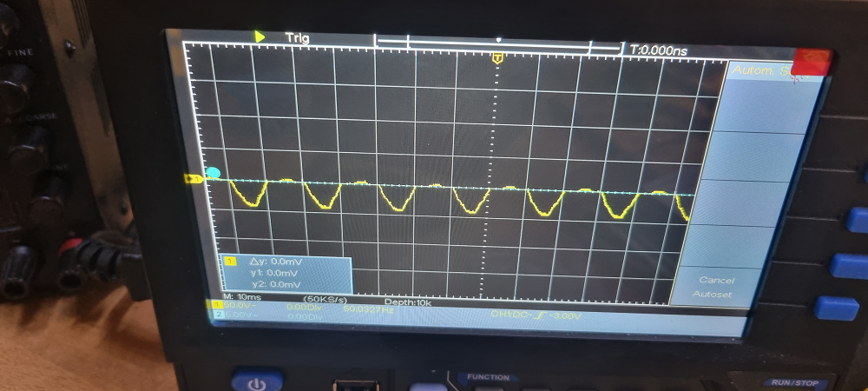Image resolution: width=868 pixels, height=391 pixels.
Task: Click the CH1 DC trigger level readout
Action: click(535, 315)
